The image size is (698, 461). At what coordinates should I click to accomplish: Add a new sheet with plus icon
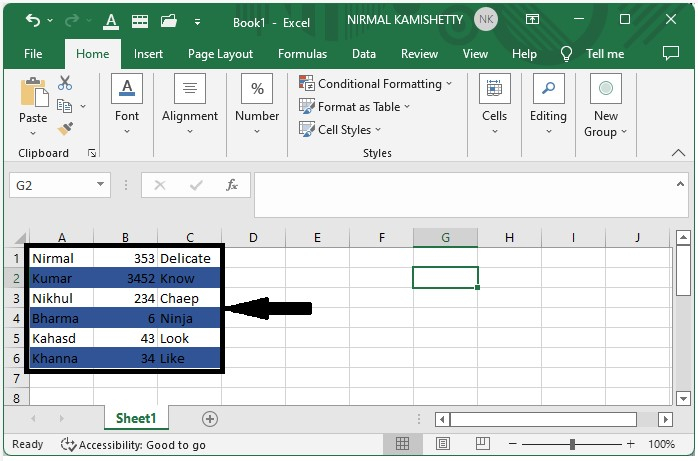[210, 419]
